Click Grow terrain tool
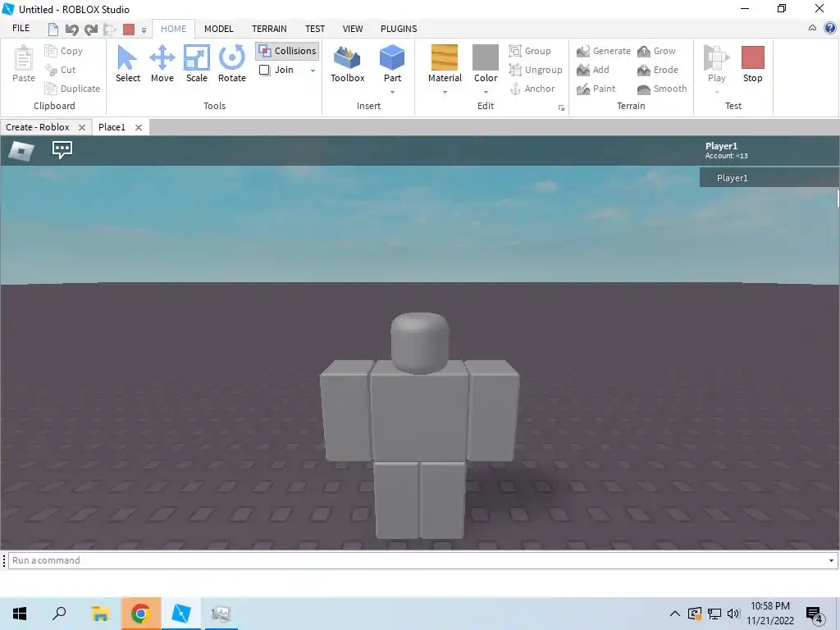 pyautogui.click(x=656, y=51)
